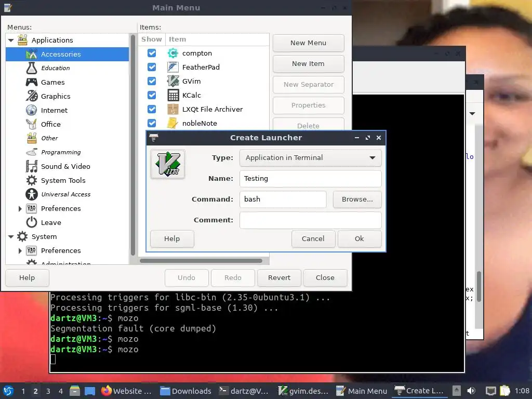The width and height of the screenshot is (532, 399).
Task: Select the Internet globe icon
Action: (x=32, y=110)
